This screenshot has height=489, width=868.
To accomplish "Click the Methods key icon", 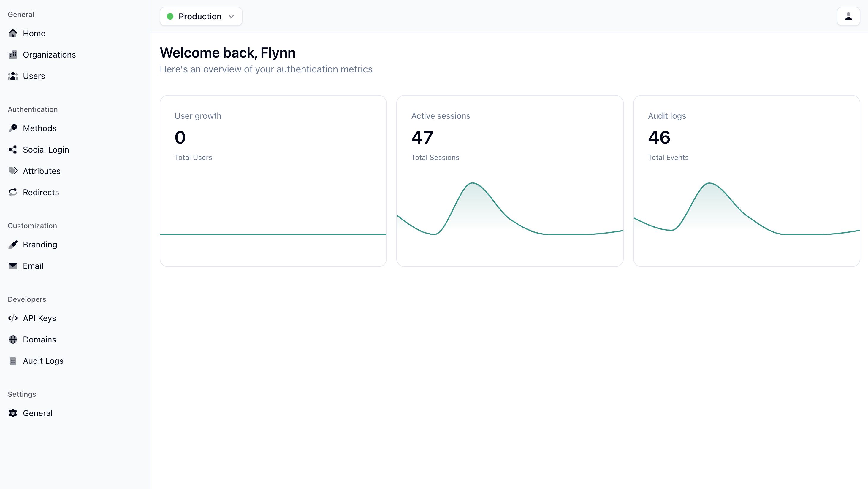I will click(x=13, y=128).
